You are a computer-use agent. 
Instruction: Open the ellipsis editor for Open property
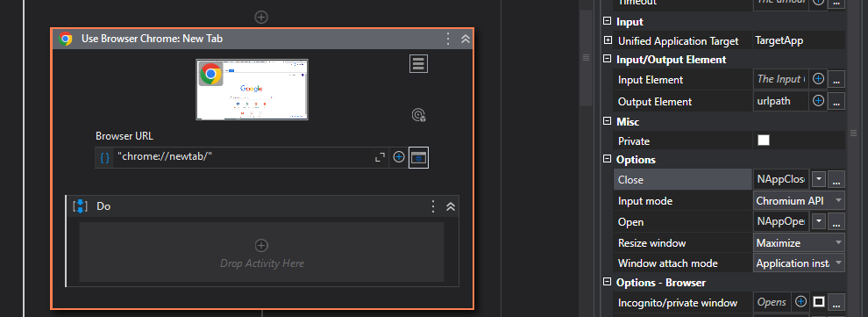point(836,221)
